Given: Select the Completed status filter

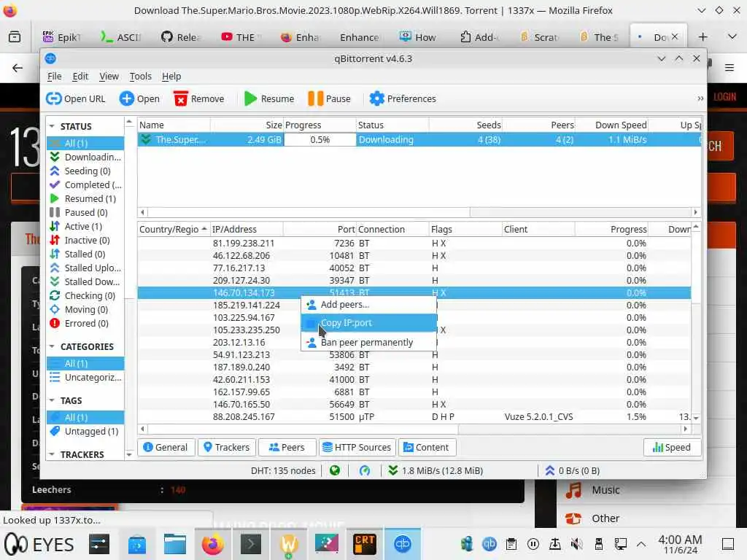Looking at the screenshot, I should (x=85, y=184).
